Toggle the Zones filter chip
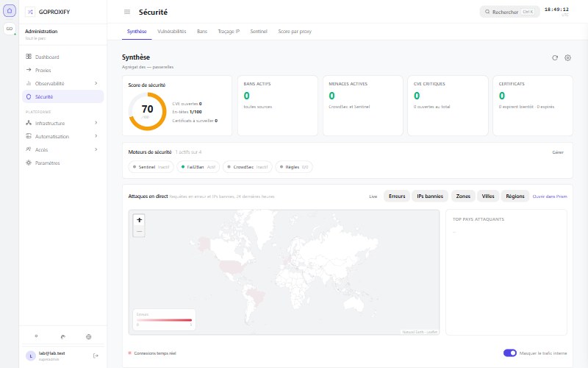The image size is (588, 368). click(x=463, y=197)
